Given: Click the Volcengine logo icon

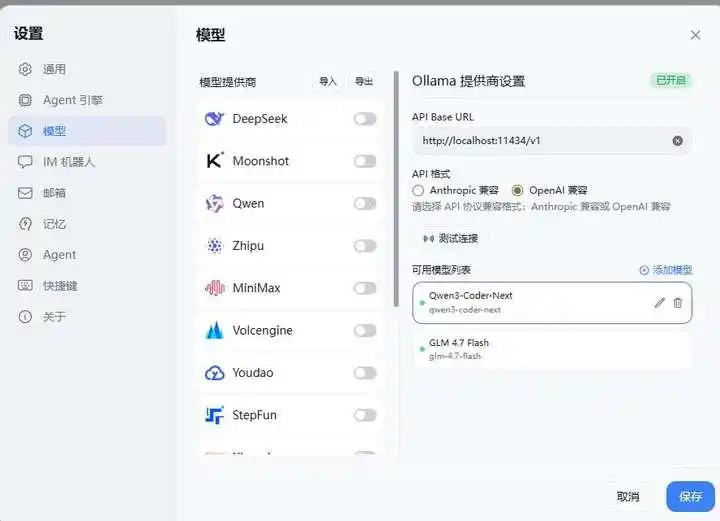Looking at the screenshot, I should tap(214, 330).
